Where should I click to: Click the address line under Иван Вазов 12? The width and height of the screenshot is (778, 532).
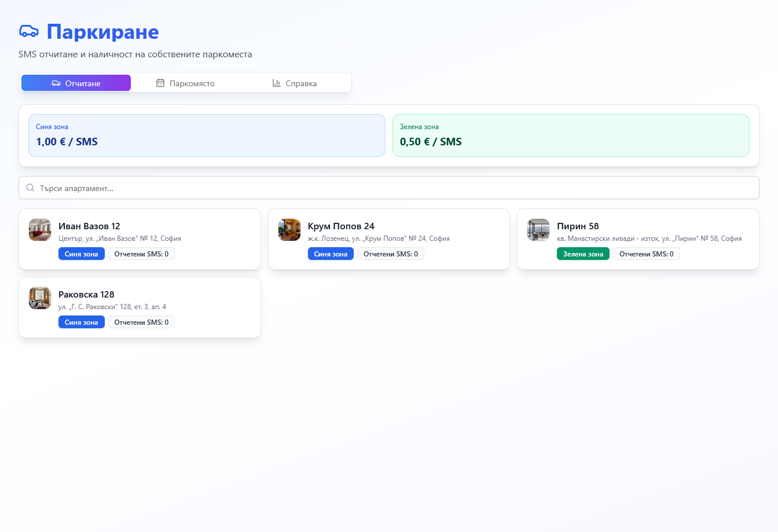120,239
